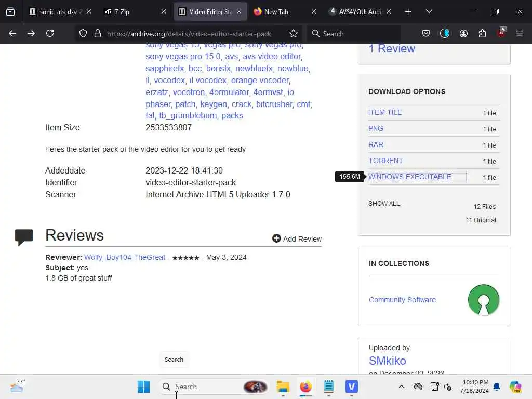Download the TORRENT file option

pos(385,161)
